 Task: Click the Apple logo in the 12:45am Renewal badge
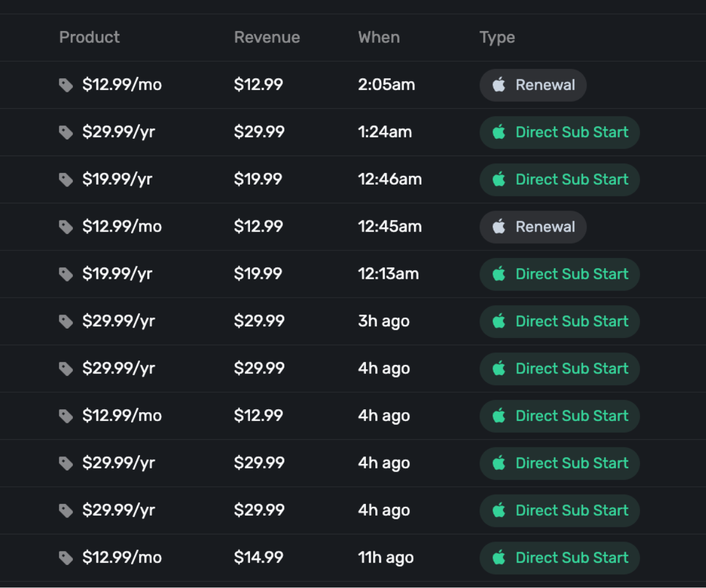tap(499, 226)
